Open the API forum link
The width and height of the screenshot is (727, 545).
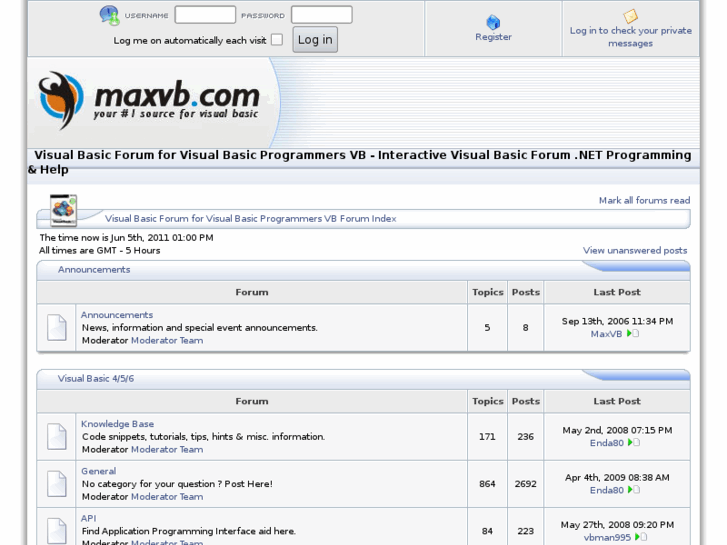[89, 518]
